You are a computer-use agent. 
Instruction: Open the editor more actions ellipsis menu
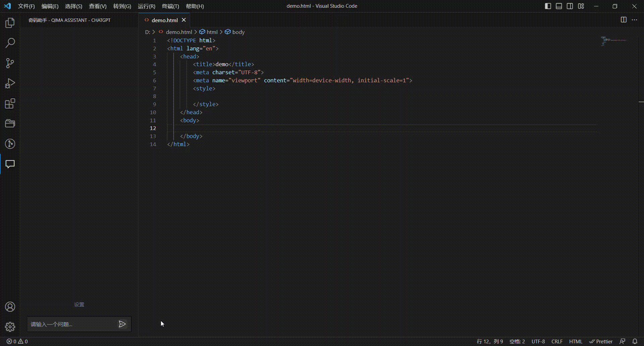click(635, 20)
